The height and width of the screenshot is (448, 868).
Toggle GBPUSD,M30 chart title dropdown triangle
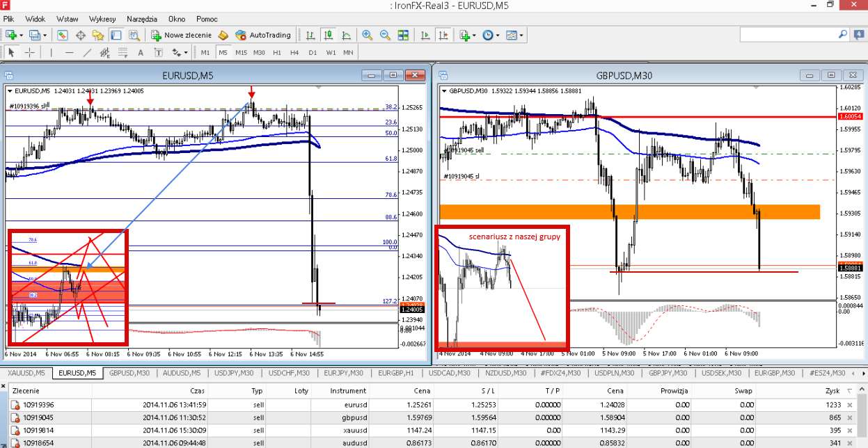(x=444, y=90)
